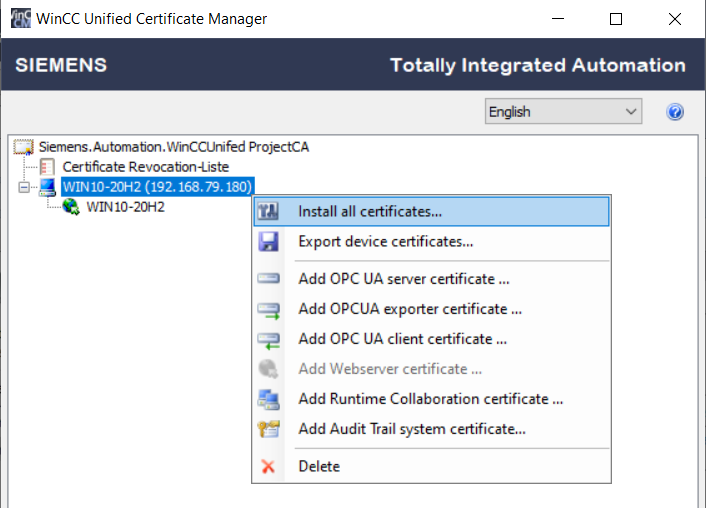This screenshot has width=706, height=508.
Task: Select the child WIN10-20H2 webserver certificate
Action: (126, 207)
